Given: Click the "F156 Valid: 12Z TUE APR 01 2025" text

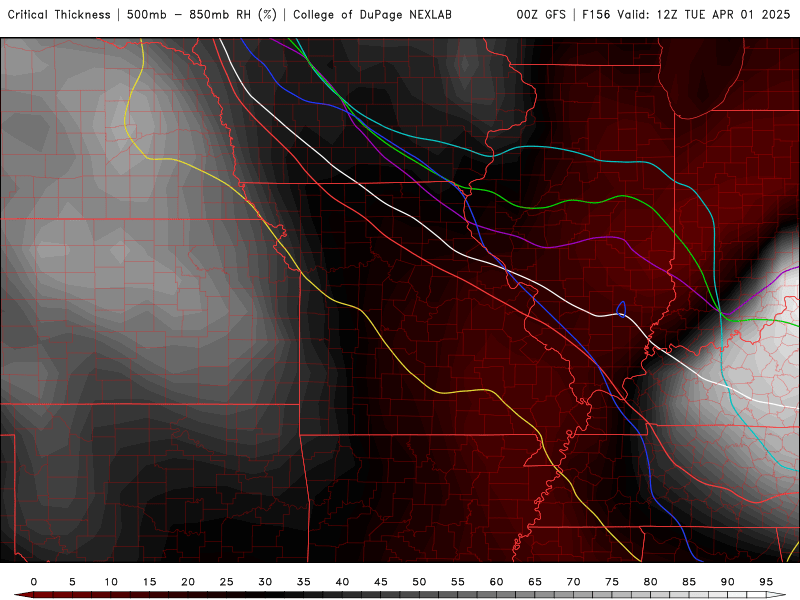Looking at the screenshot, I should pyautogui.click(x=686, y=15).
